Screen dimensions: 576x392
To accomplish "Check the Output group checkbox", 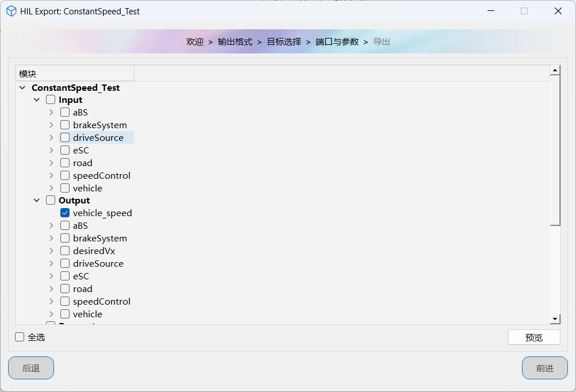I will click(51, 201).
